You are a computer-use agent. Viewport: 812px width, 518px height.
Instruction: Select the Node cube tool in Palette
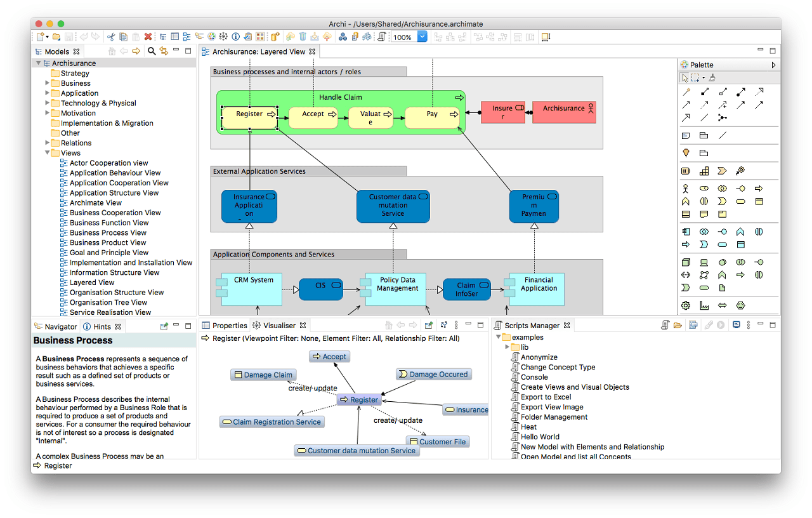click(x=686, y=262)
